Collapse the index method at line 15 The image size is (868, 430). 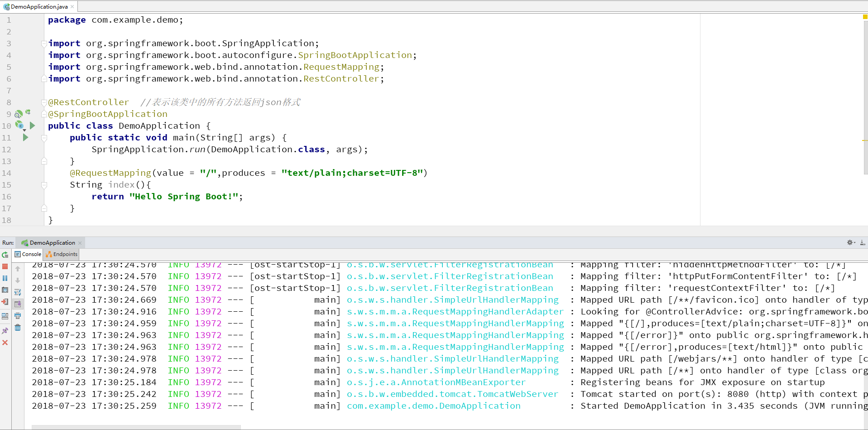pyautogui.click(x=44, y=185)
